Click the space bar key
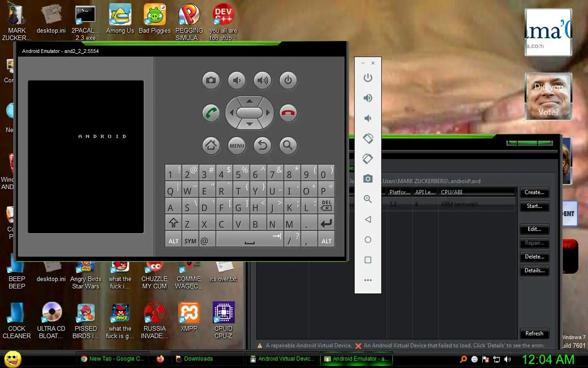Screen dimensions: 588x368 [249, 240]
